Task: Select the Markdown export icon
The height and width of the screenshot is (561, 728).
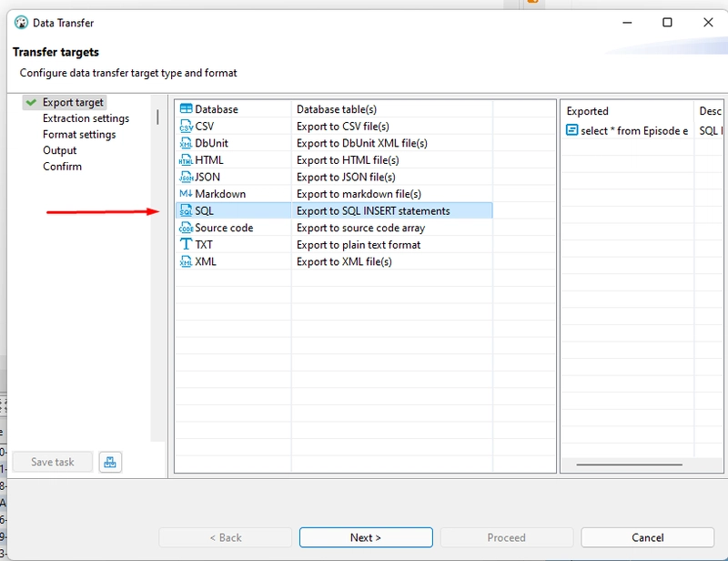Action: (187, 194)
